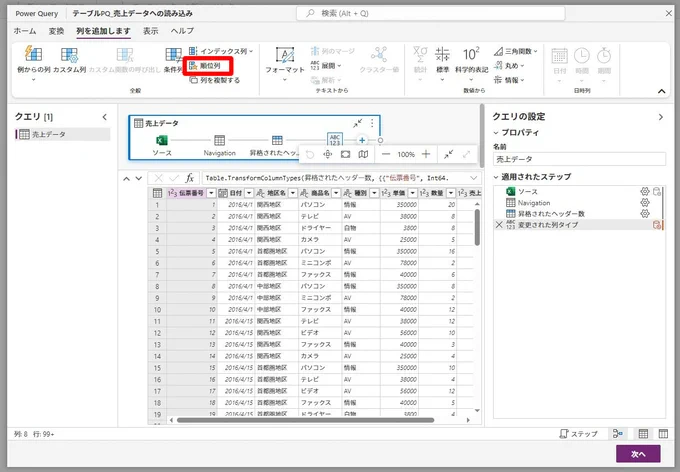Click the fx function icon

[190, 178]
